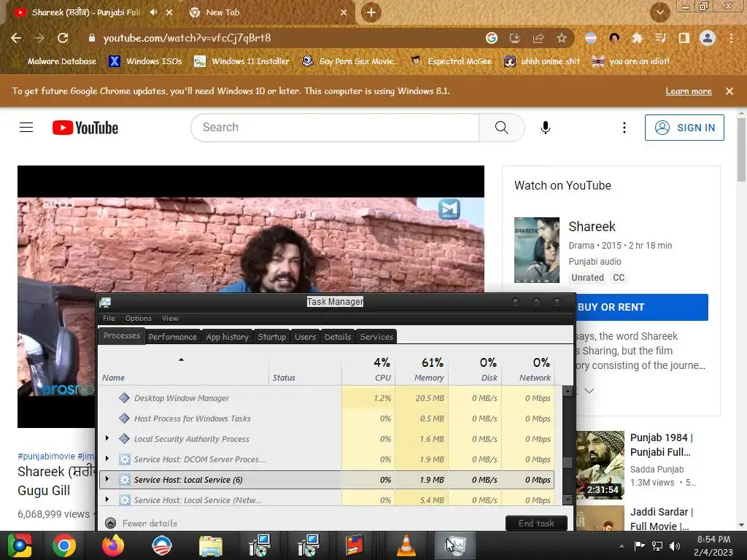
Task: Open Chrome extensions puzzle icon
Action: tap(638, 38)
